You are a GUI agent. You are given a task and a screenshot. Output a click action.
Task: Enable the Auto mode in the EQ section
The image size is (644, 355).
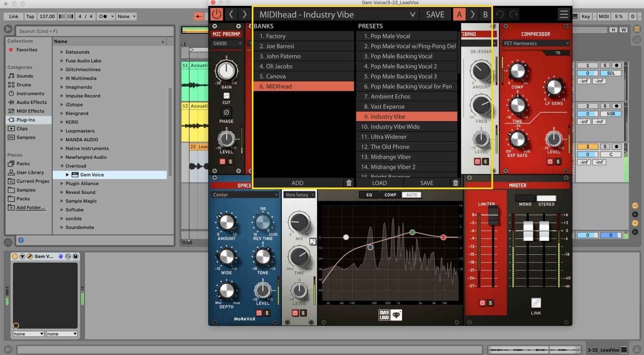[x=411, y=195]
